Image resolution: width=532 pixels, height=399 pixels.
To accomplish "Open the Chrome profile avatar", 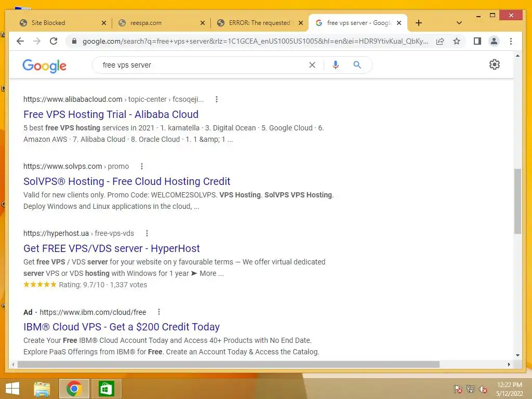I will (x=494, y=42).
